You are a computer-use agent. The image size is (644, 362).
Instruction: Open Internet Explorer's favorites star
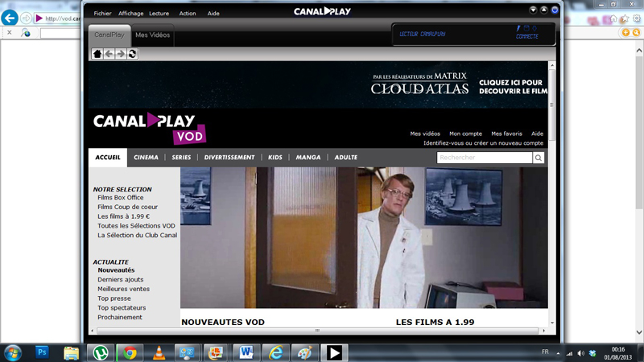pyautogui.click(x=625, y=19)
